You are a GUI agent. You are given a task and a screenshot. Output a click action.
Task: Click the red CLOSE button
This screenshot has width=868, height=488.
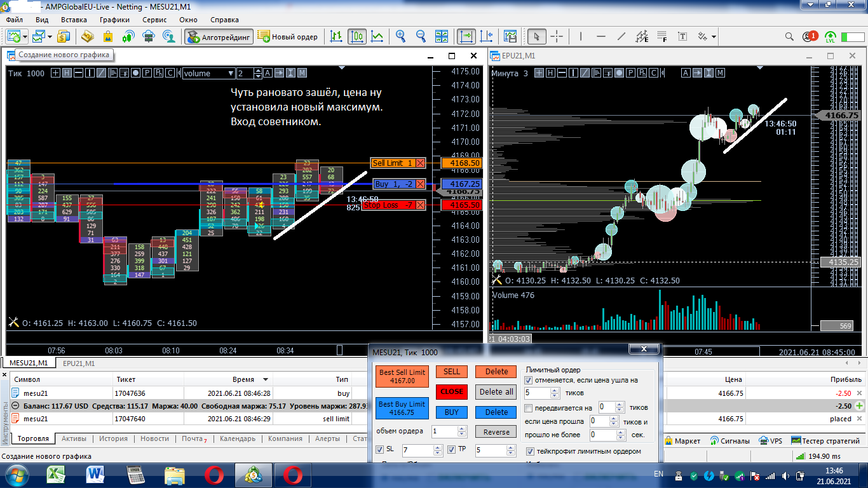(452, 391)
